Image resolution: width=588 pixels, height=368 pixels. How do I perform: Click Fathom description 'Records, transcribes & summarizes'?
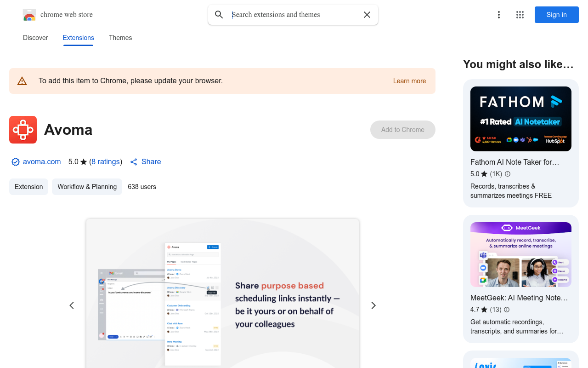(x=511, y=191)
